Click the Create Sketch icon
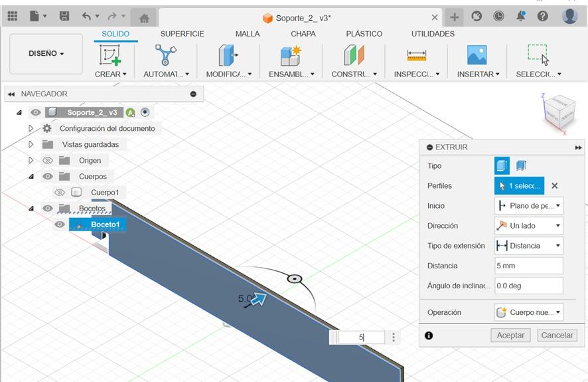 click(110, 54)
